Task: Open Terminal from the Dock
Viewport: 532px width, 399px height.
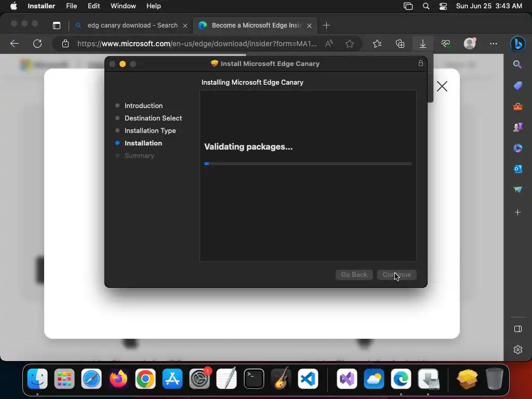Action: pyautogui.click(x=254, y=379)
